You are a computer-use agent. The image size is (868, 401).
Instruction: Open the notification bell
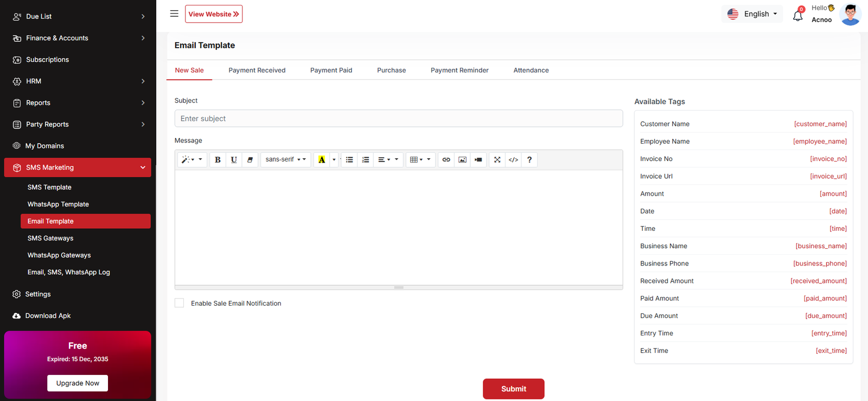point(797,16)
